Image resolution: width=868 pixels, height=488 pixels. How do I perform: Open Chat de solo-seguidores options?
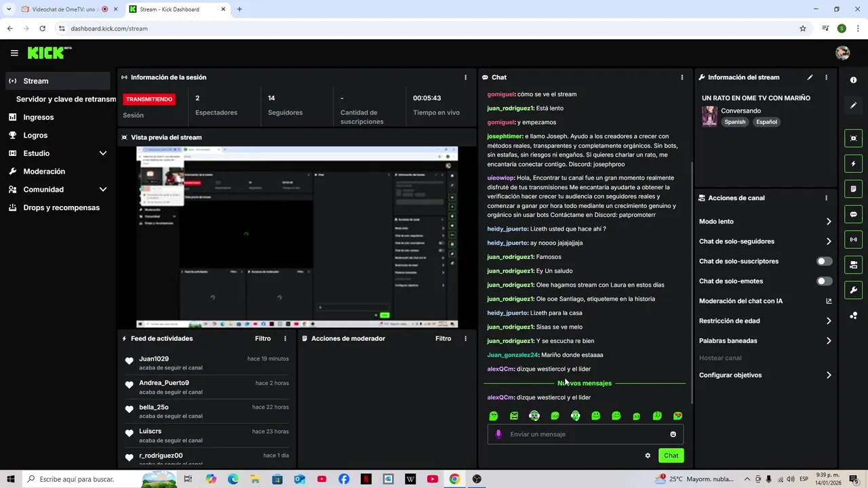766,241
